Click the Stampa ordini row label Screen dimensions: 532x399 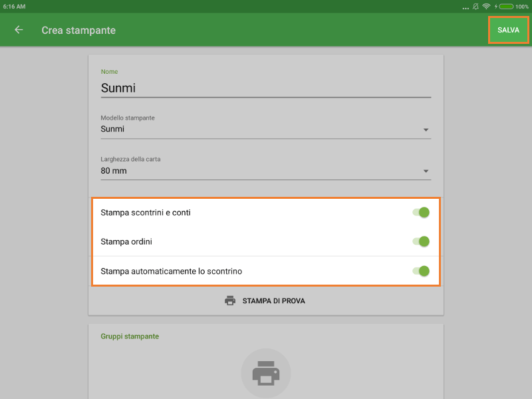click(126, 241)
